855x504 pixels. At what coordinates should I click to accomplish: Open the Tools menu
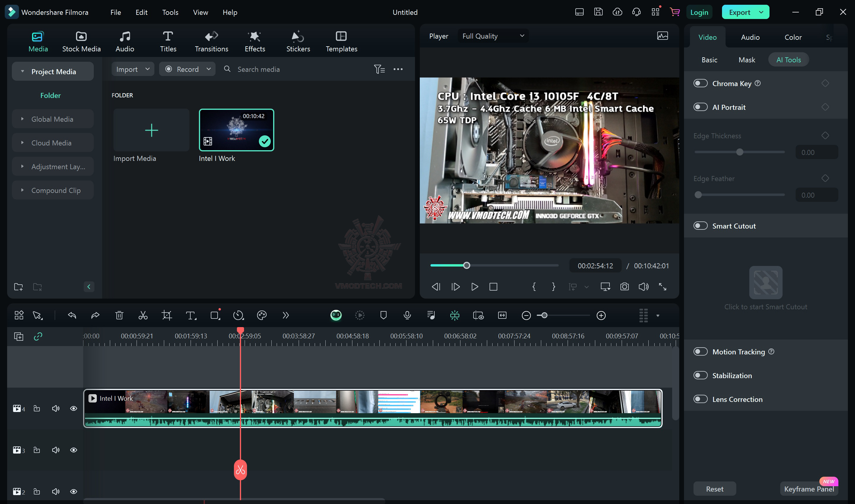coord(170,12)
